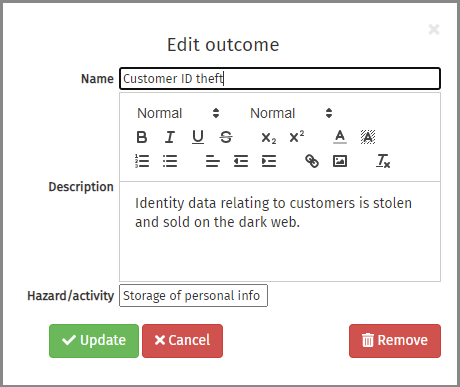This screenshot has height=387, width=460.
Task: Open the text alignment dropdown
Action: click(213, 161)
